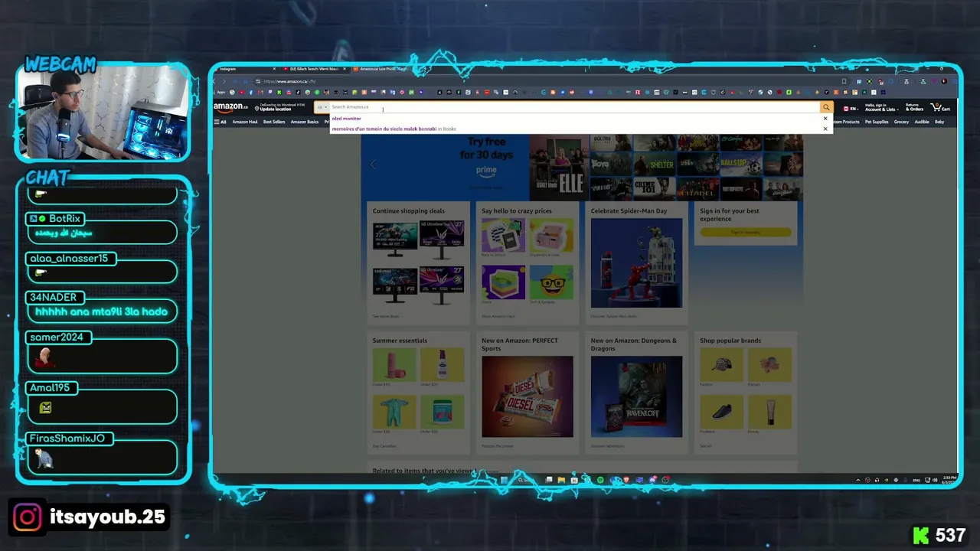
Task: Open the All hamburger menu on Amazon
Action: [220, 122]
